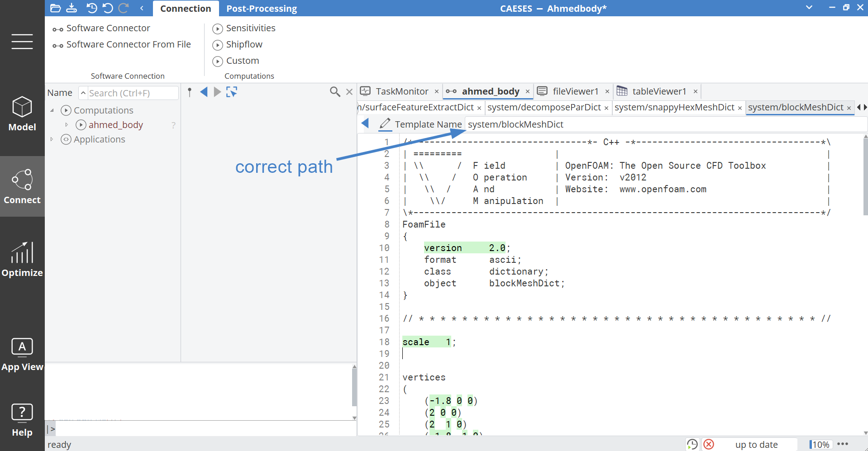
Task: Open a project with the folder icon
Action: click(x=56, y=8)
